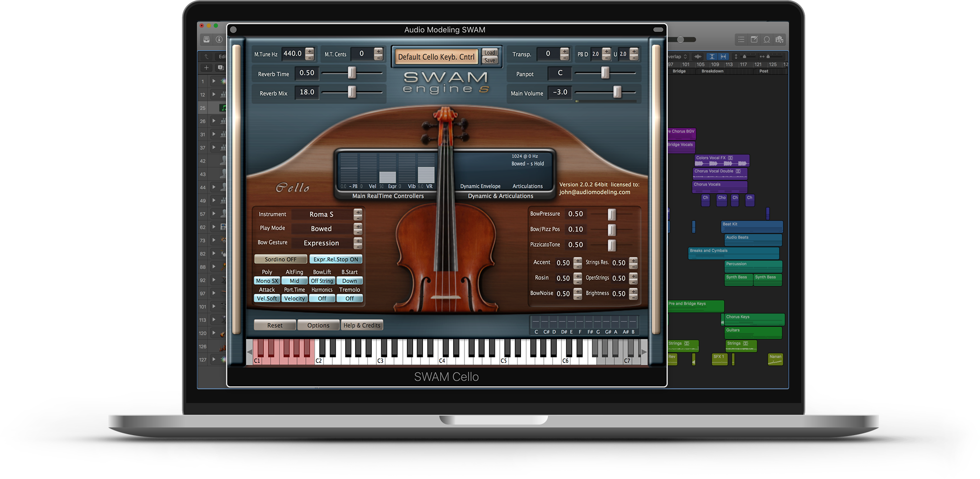Toggle the Attack Vel.Soft button
Image resolution: width=980 pixels, height=479 pixels.
coord(267,299)
